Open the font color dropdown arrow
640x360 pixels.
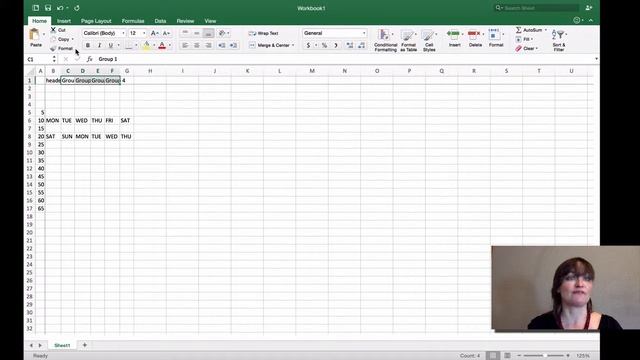tap(170, 45)
